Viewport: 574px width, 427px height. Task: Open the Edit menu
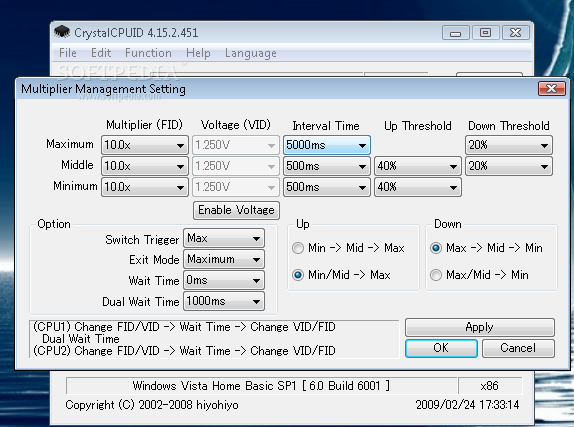[101, 53]
